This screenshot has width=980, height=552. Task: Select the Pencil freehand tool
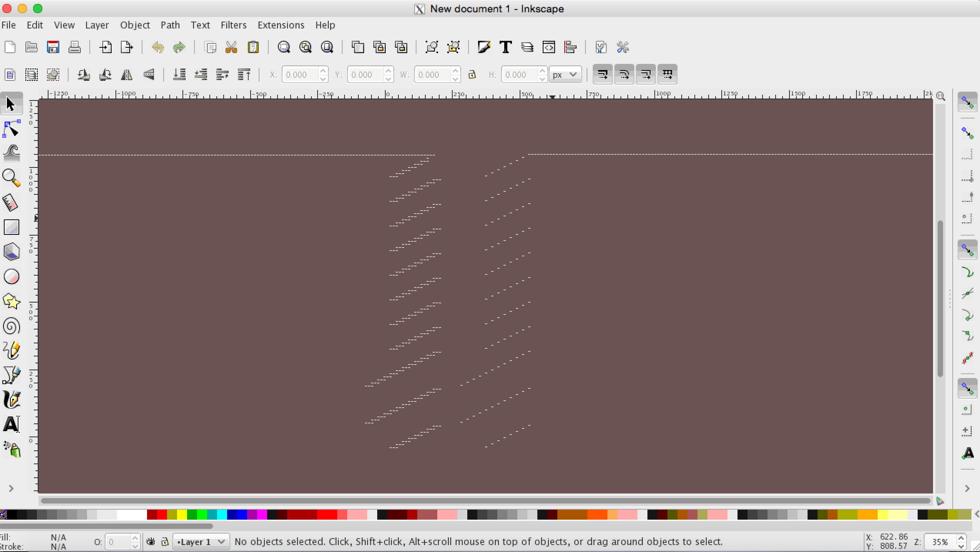click(11, 351)
